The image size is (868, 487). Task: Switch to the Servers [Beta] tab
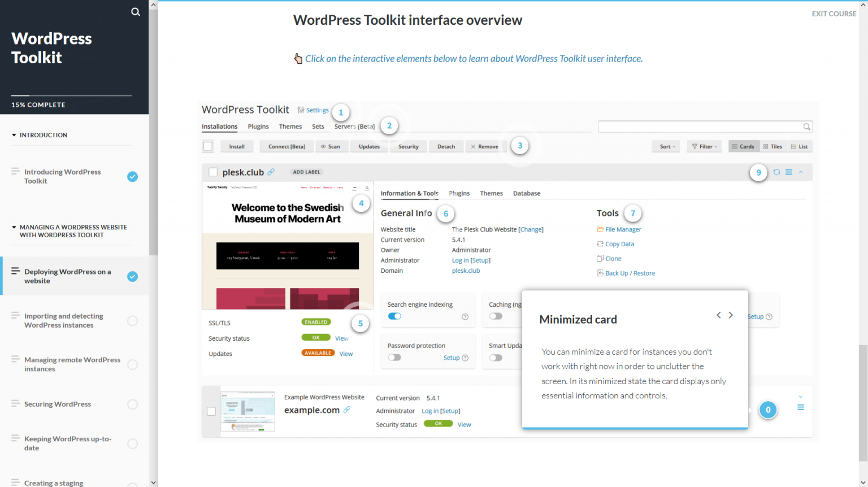354,127
